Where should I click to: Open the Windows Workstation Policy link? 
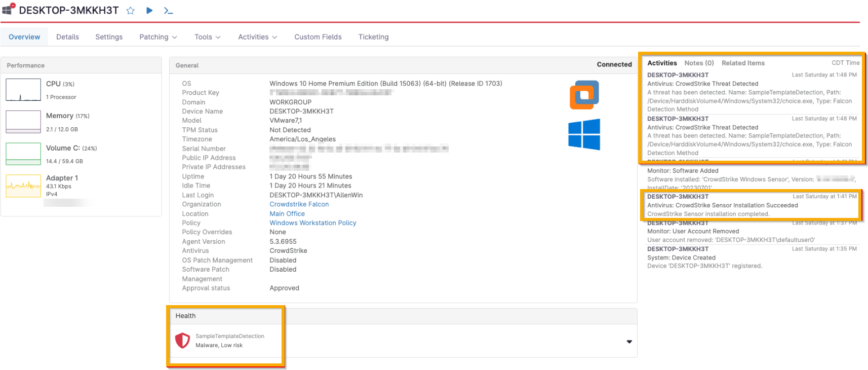pyautogui.click(x=312, y=223)
